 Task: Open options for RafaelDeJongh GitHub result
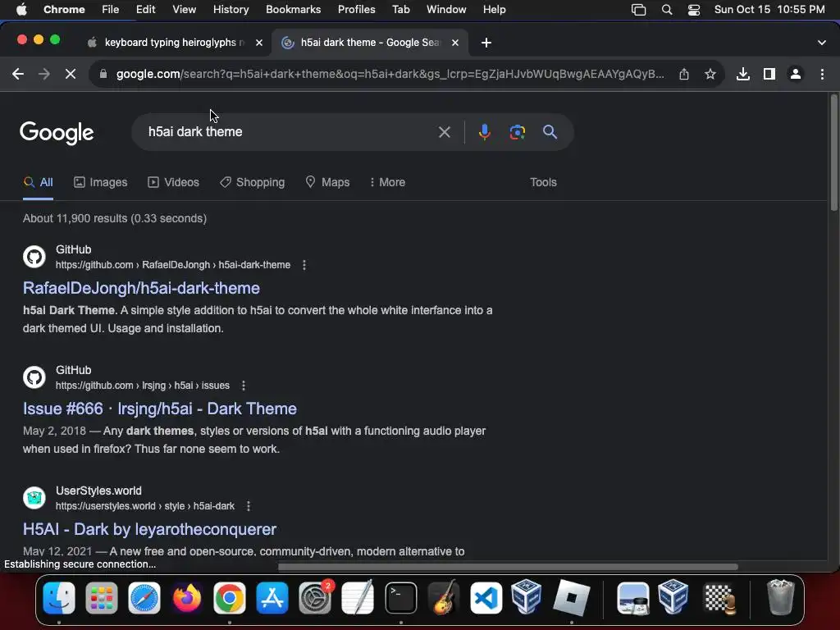pos(304,265)
